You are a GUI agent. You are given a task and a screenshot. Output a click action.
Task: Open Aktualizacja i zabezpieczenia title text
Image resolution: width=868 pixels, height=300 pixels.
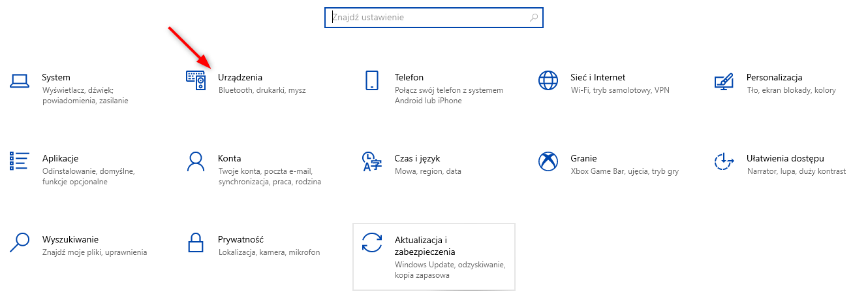point(425,246)
